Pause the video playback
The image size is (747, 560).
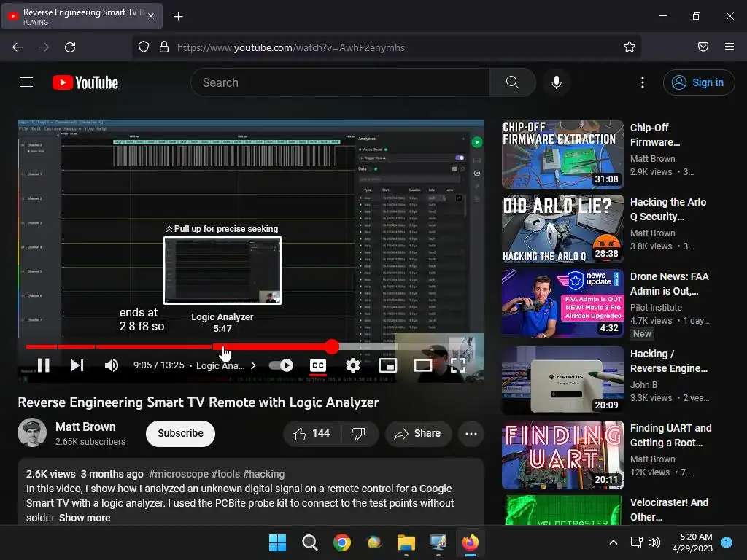coord(44,365)
